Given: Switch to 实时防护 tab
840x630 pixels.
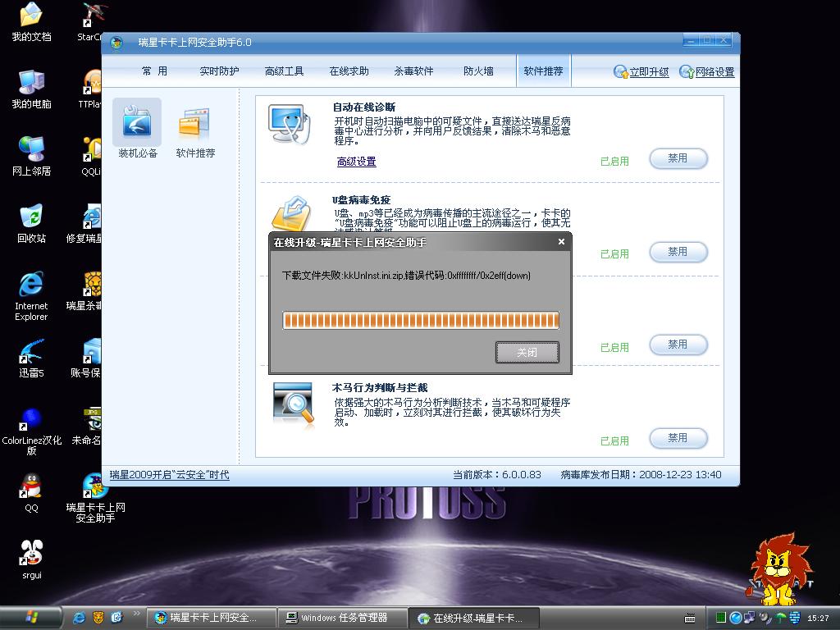Looking at the screenshot, I should pos(219,71).
